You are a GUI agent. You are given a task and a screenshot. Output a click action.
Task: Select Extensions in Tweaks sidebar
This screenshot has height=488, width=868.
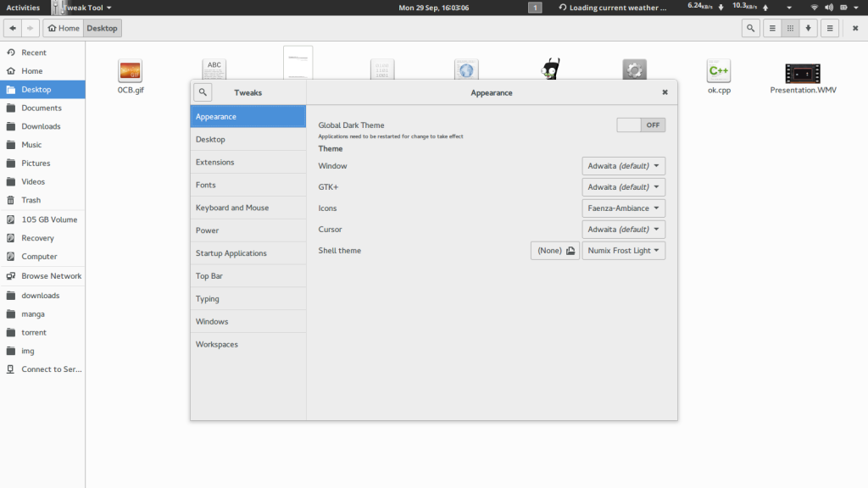tap(214, 162)
